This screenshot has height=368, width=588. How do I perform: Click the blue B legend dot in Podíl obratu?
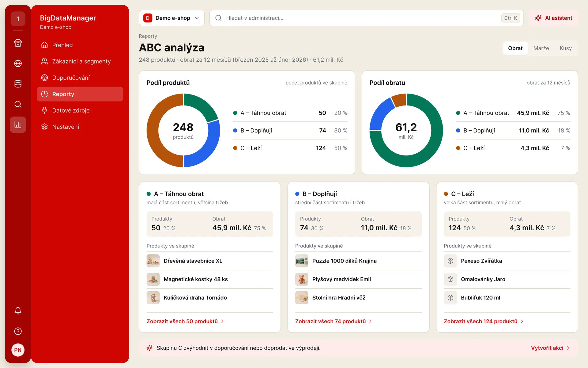pos(458,131)
